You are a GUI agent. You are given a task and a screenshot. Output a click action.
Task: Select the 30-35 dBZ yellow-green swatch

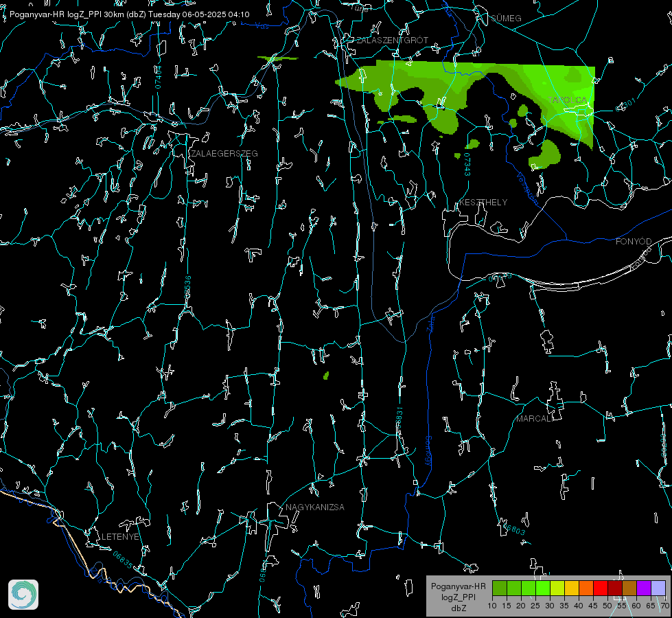click(x=557, y=588)
